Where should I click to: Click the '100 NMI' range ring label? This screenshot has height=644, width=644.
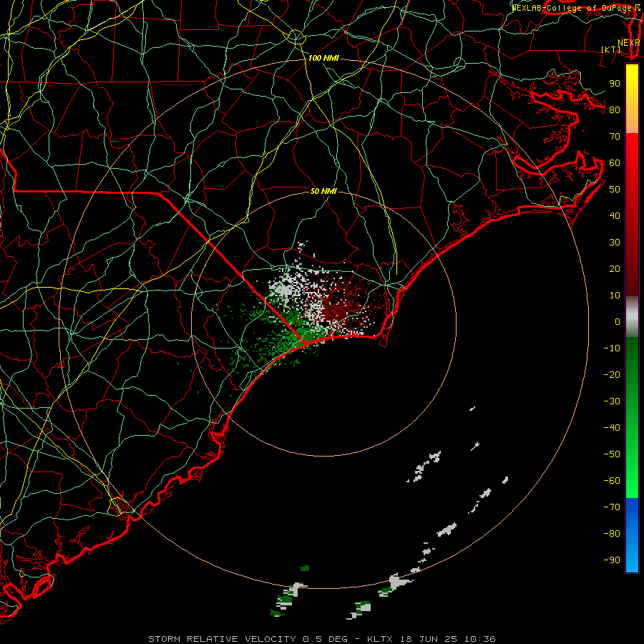tap(323, 59)
